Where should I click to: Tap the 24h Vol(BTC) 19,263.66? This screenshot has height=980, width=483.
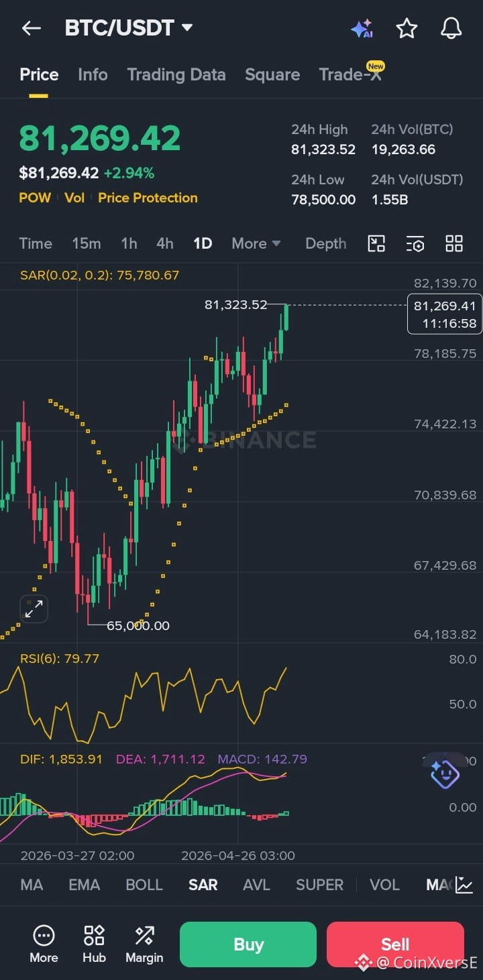point(404,149)
